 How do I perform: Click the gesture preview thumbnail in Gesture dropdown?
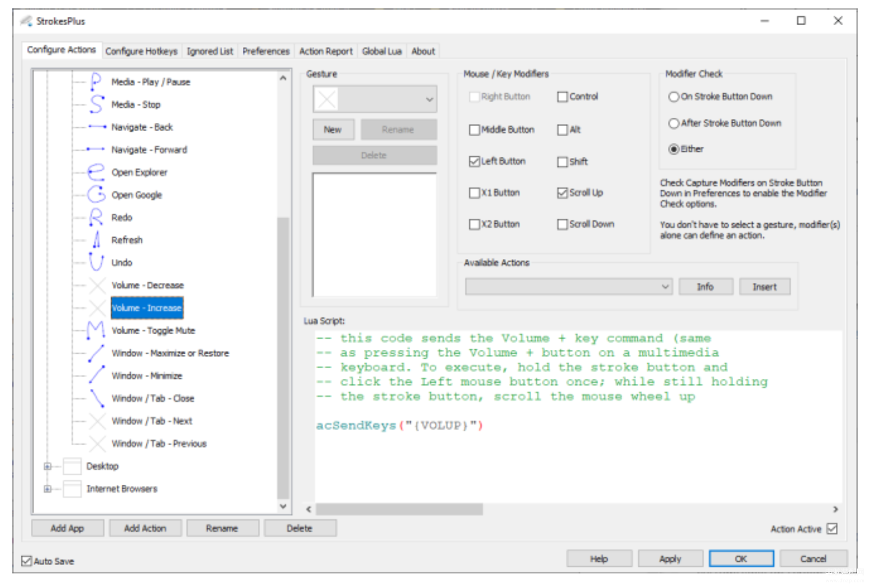tap(326, 100)
